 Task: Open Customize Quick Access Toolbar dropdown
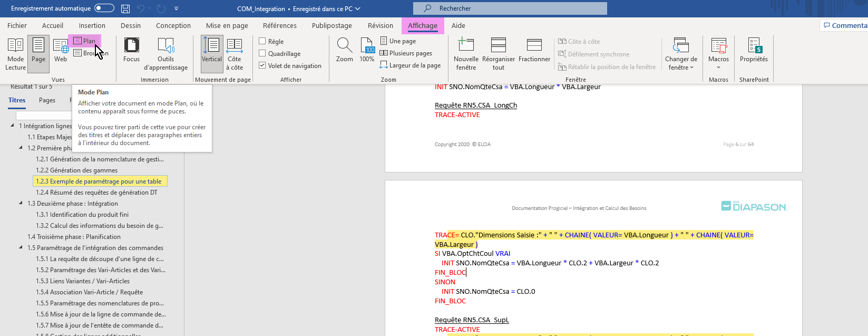(176, 8)
